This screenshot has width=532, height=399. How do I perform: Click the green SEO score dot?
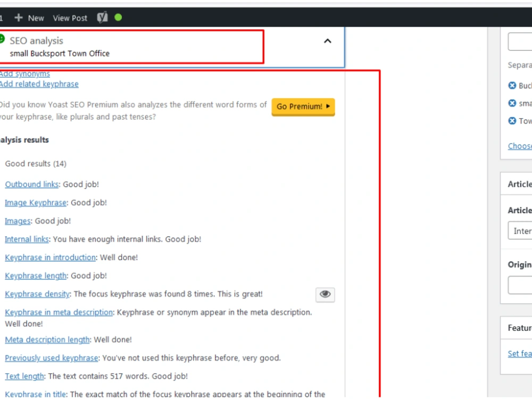118,18
